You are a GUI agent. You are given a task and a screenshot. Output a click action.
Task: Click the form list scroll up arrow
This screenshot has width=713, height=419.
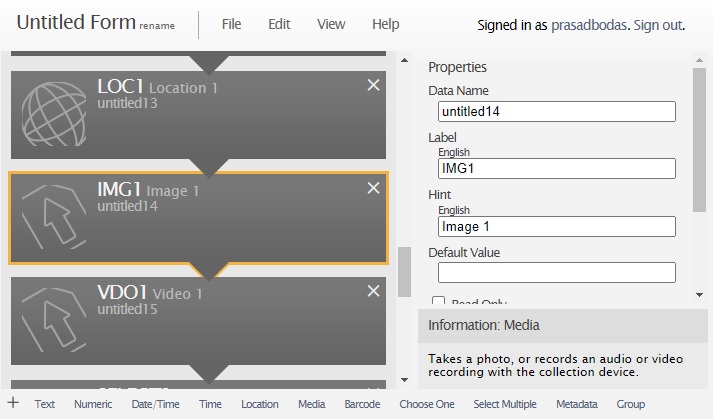[x=404, y=60]
